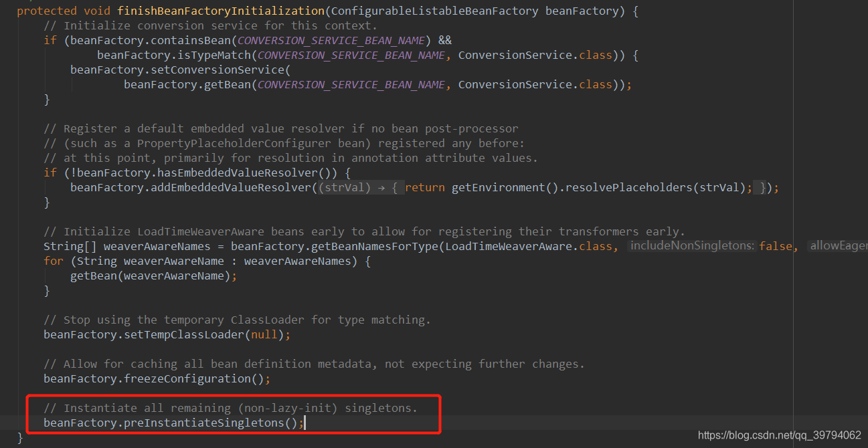Click comment 'Stop using the temporary ClassLoader'
868x448 pixels.
tap(238, 320)
